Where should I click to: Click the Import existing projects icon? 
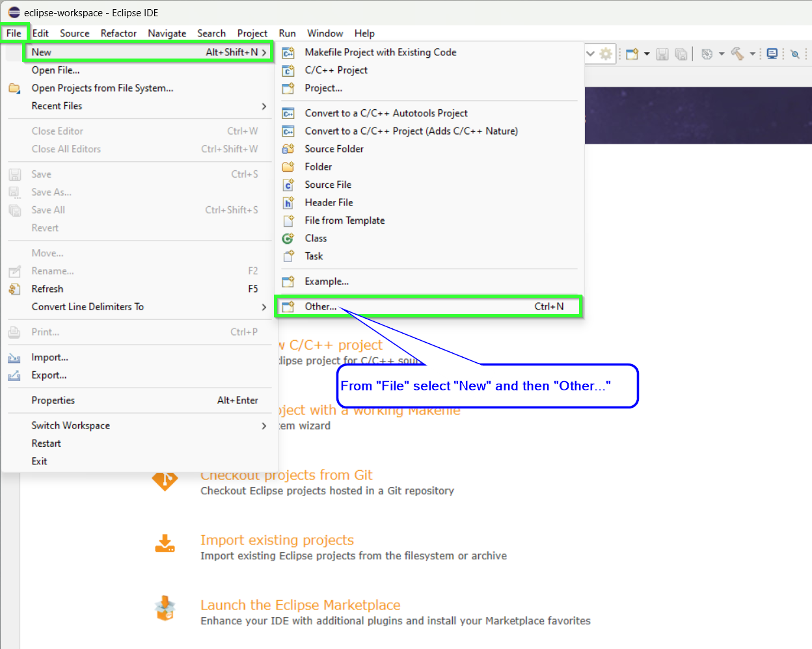point(165,544)
